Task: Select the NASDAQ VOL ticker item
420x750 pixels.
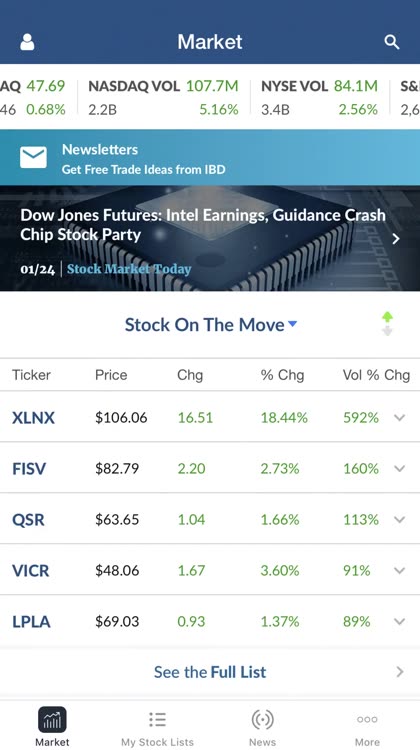Action: click(x=163, y=98)
